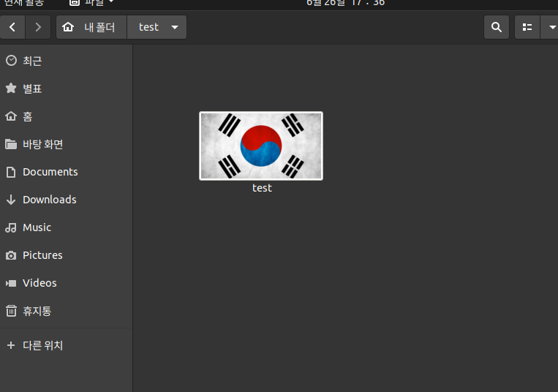558x392 pixels.
Task: Go back with the left arrow button
Action: point(12,27)
